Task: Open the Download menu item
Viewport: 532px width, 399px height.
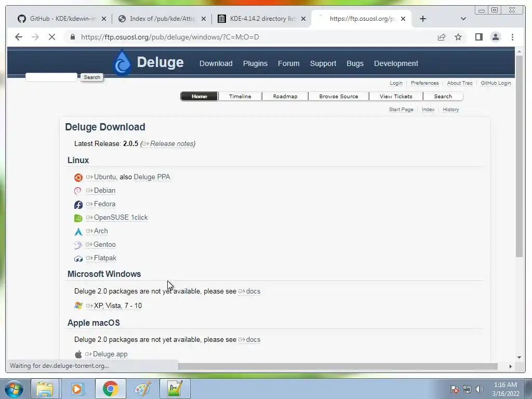Action: [216, 63]
